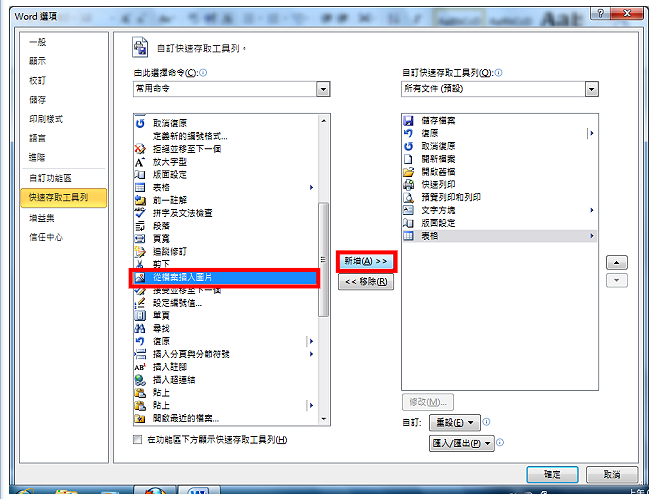Click the 放大字型 icon in command list

point(140,162)
